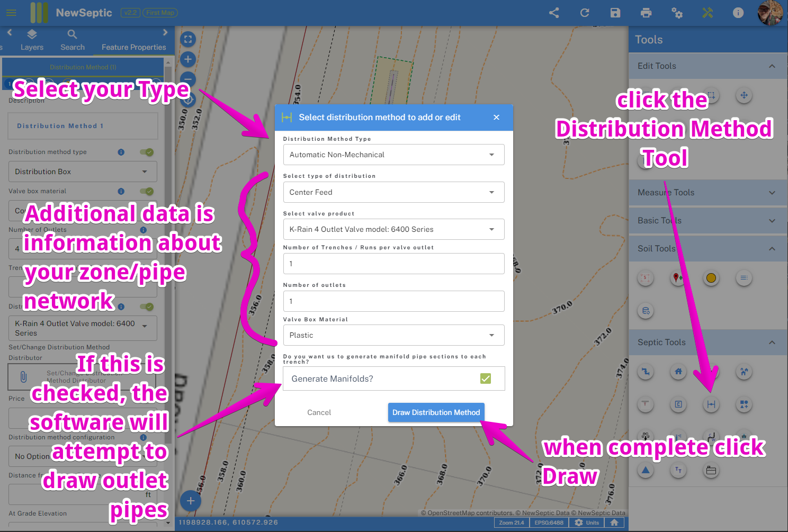
Task: Switch to the Search tab
Action: click(72, 40)
